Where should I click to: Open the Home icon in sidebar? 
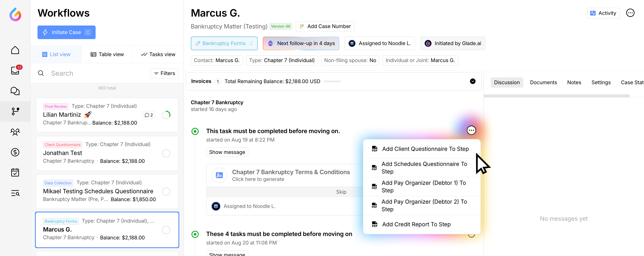tap(15, 50)
